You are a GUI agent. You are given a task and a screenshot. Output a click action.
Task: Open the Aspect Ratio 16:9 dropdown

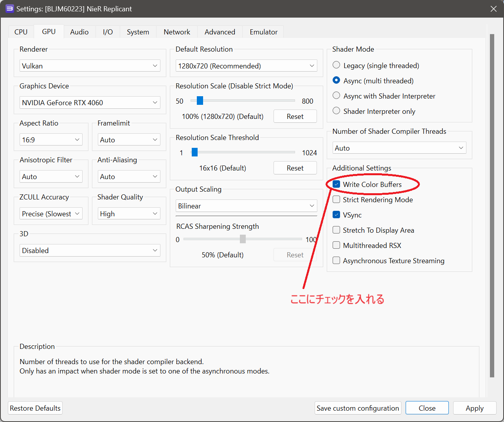[51, 140]
